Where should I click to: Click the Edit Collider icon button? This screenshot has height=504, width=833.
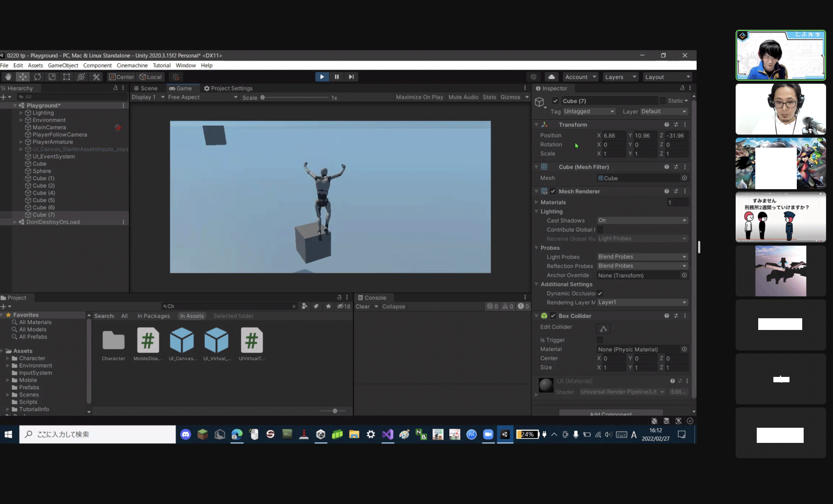603,329
